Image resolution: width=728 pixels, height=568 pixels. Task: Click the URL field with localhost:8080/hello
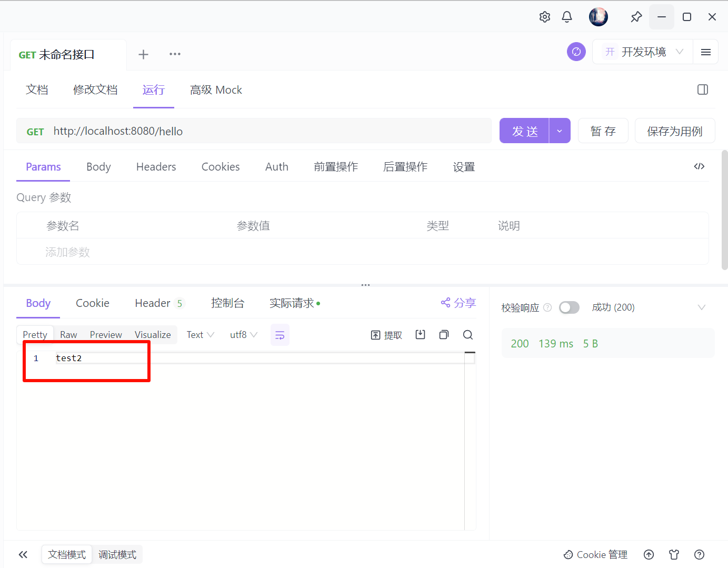pos(270,131)
